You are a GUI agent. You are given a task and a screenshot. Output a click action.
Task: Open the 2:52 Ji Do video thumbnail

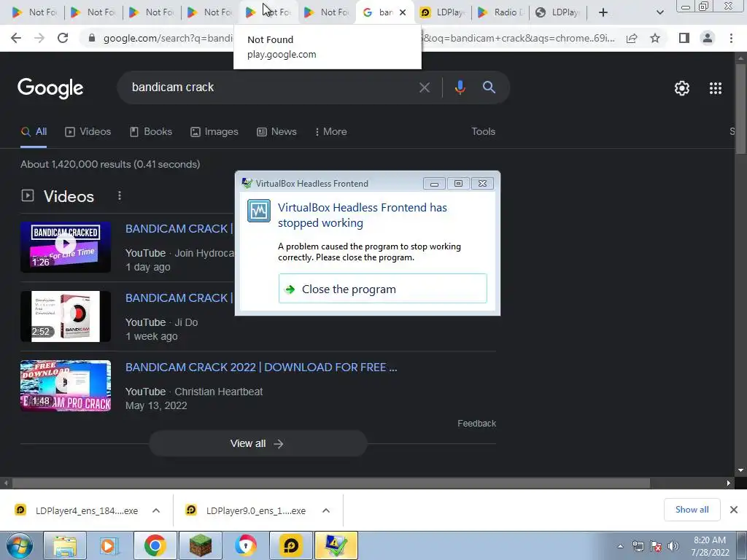(x=66, y=316)
